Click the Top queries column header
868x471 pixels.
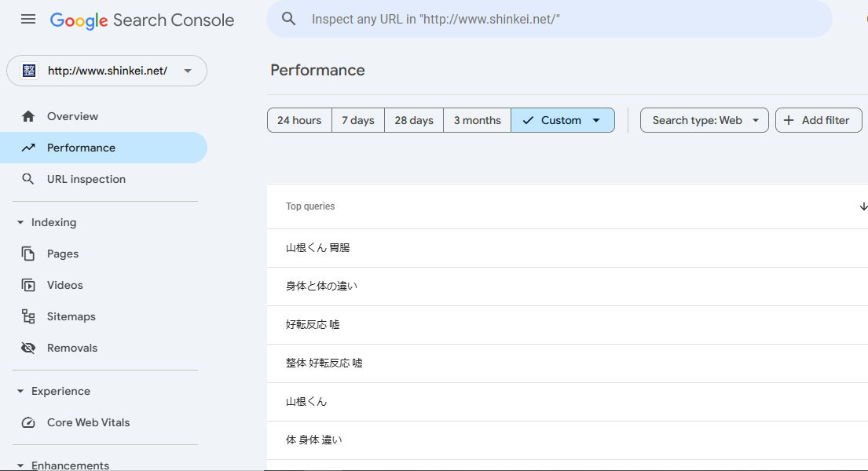coord(310,206)
